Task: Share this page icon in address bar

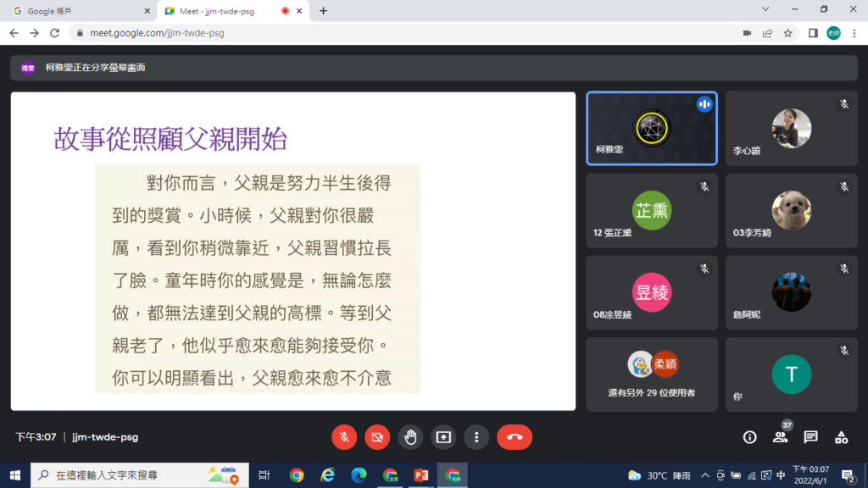Action: click(767, 33)
